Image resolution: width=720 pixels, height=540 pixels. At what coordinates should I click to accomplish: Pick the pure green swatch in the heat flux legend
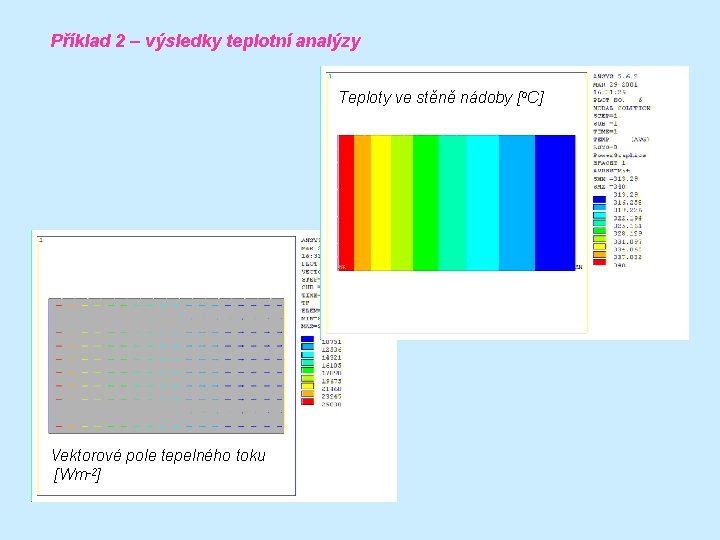(307, 371)
